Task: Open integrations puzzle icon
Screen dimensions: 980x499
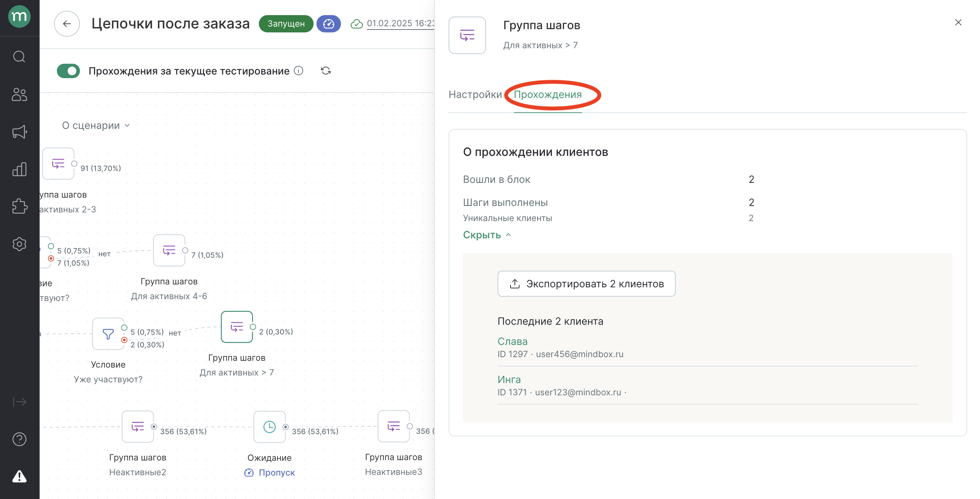Action: (x=19, y=207)
